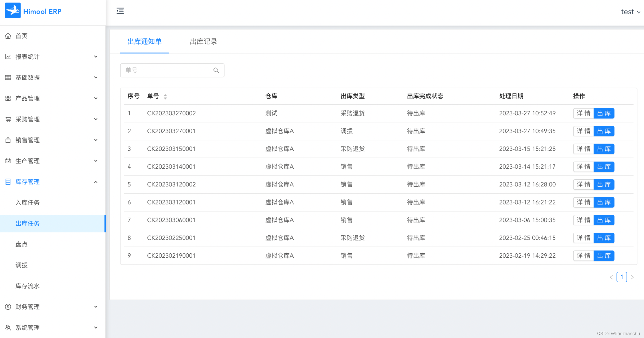The width and height of the screenshot is (644, 338).
Task: Click the bag icon beside 销售管理
Action: pos(8,140)
